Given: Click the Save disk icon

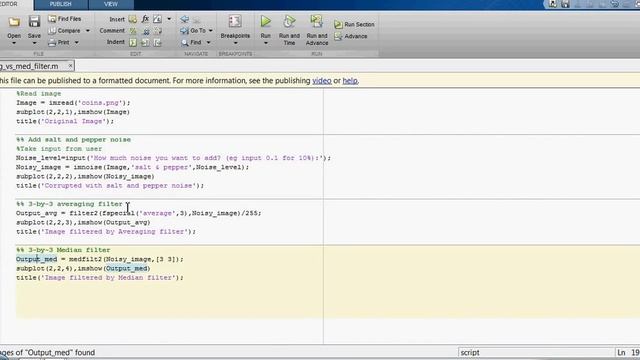Looking at the screenshot, I should coord(34,22).
